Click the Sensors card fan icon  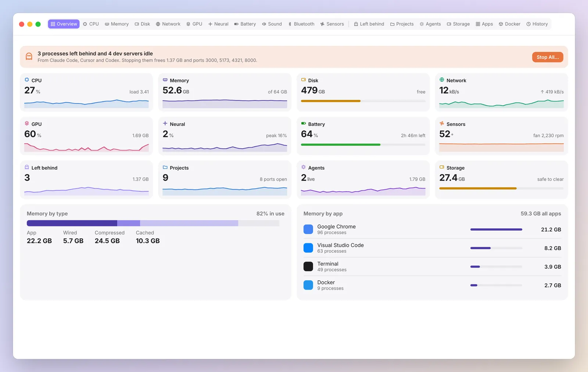coord(442,124)
